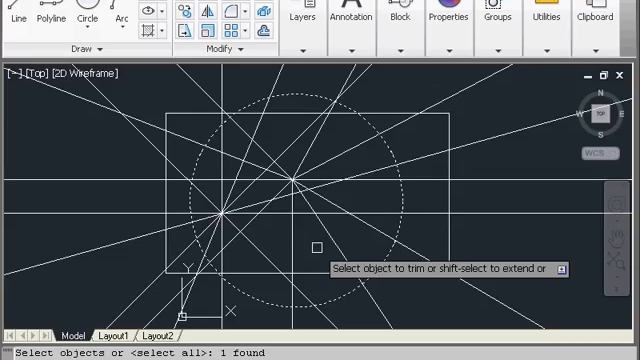Expand the Draw panel title
Viewport: 640px width, 360px height.
click(87, 49)
